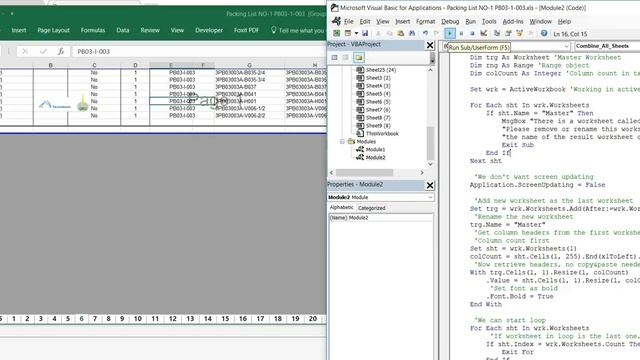Viewport: 640px width, 360px height.
Task: Close the Properties - Module2 panel
Action: point(430,185)
